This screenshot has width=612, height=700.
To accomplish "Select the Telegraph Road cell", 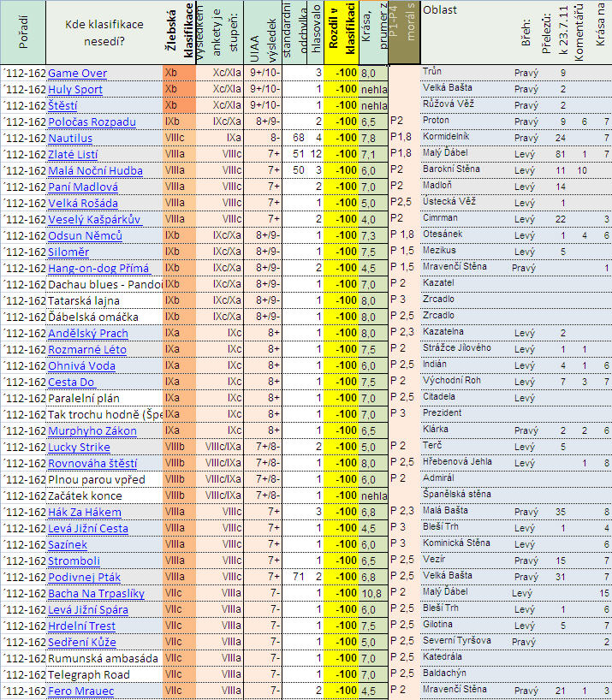I will (89, 674).
